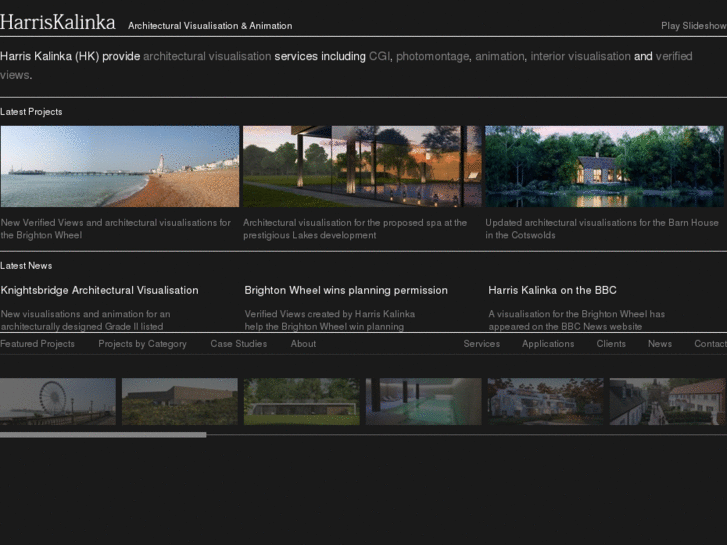The height and width of the screenshot is (545, 727).
Task: Open the indoor pool thumbnail
Action: 424,401
